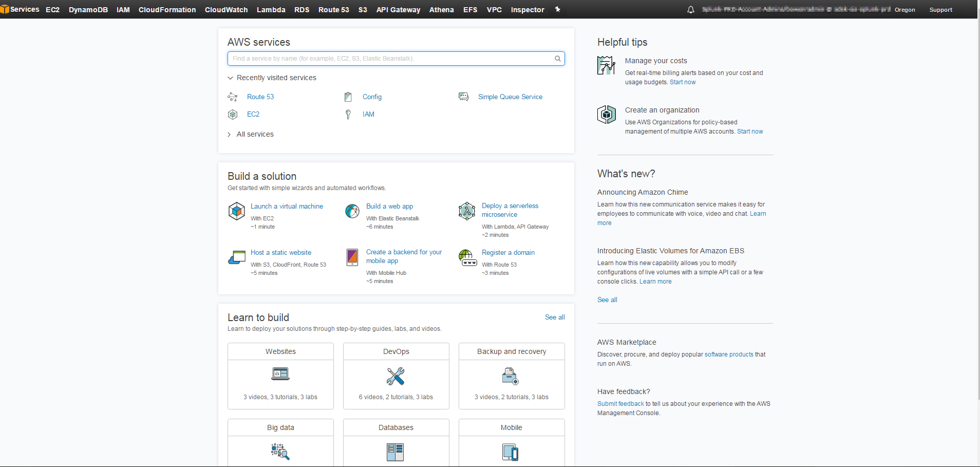Open S3 shortcut in navbar
The height and width of the screenshot is (467, 980).
point(363,10)
